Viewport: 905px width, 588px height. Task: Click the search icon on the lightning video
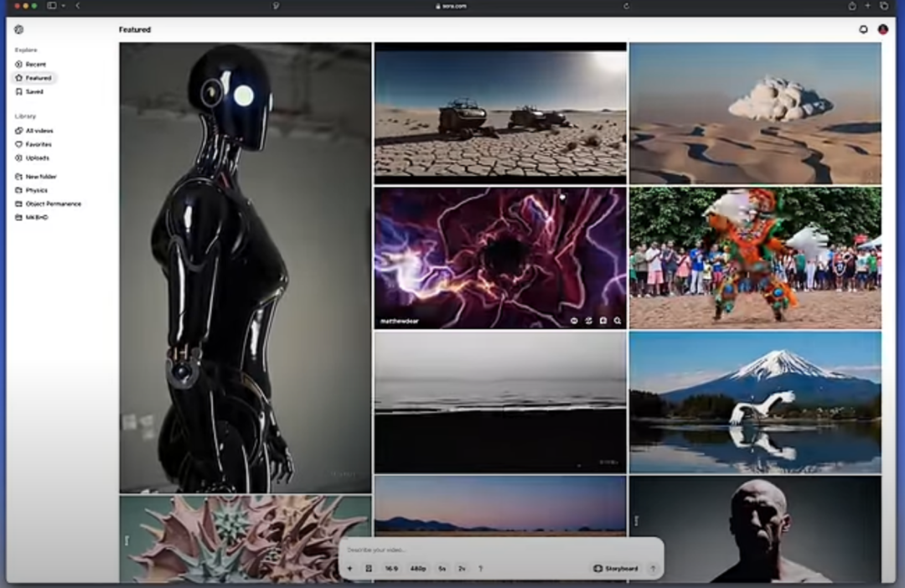[618, 321]
